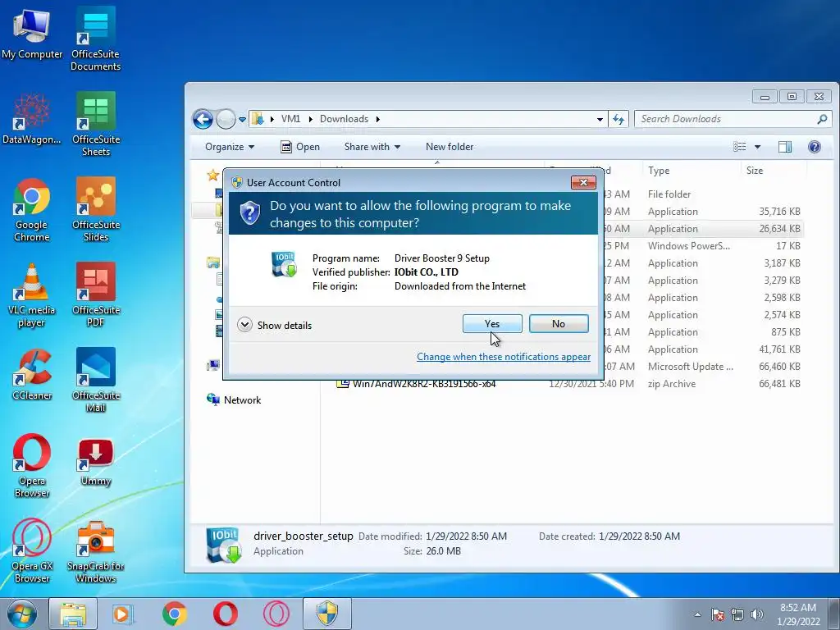Open File Explorer in the taskbar
Viewport: 840px width, 630px height.
coord(73,614)
